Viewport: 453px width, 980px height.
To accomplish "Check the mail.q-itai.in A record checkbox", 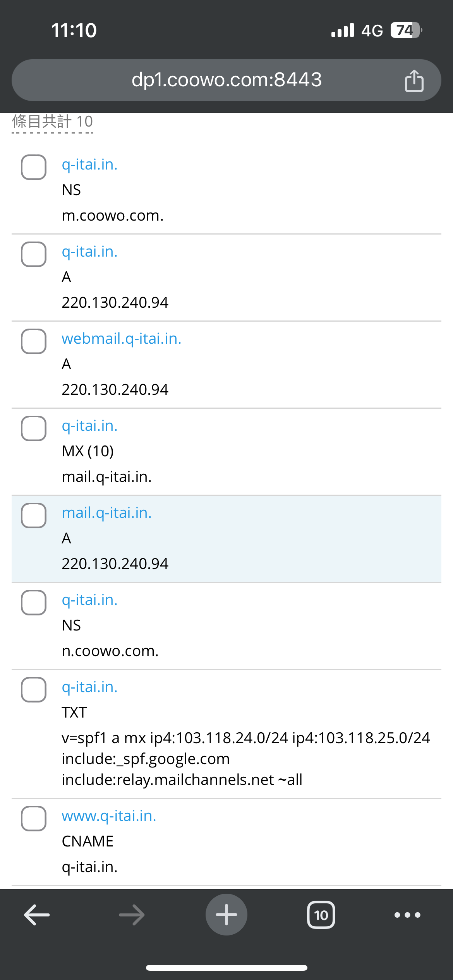I will tap(34, 516).
